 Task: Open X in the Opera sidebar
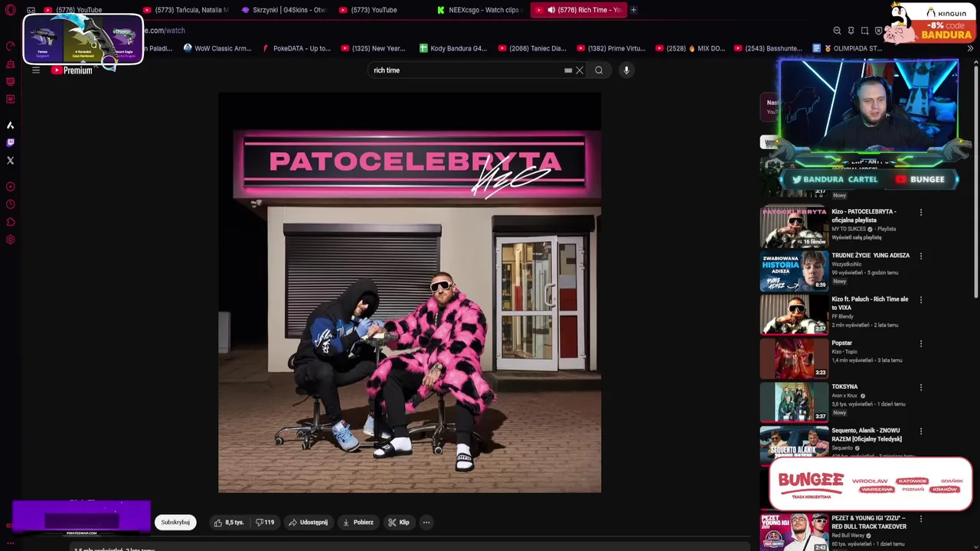pyautogui.click(x=10, y=161)
